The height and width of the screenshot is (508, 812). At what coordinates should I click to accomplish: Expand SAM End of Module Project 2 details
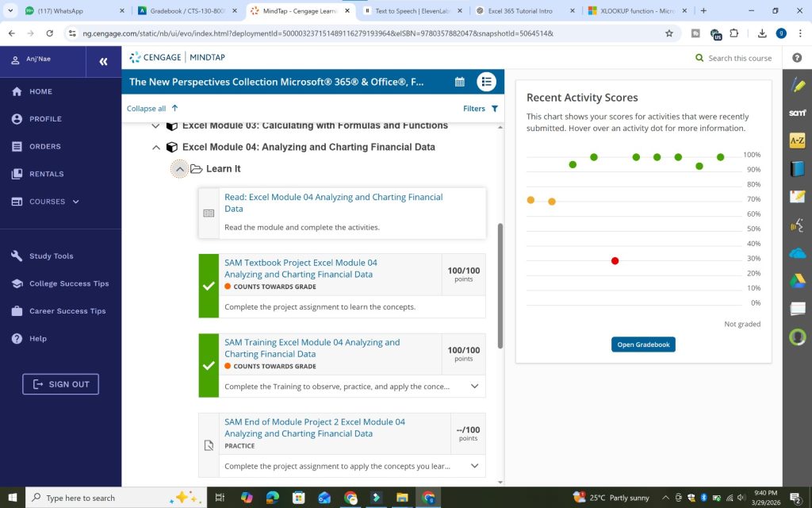474,465
